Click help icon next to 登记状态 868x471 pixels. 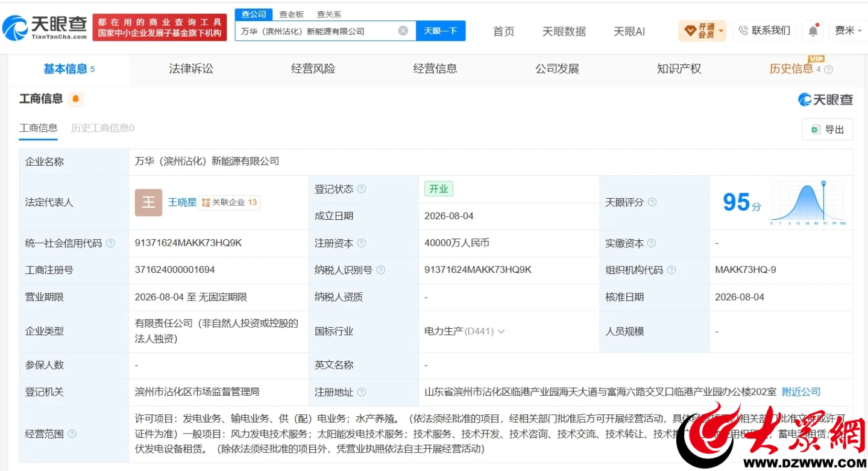click(362, 189)
